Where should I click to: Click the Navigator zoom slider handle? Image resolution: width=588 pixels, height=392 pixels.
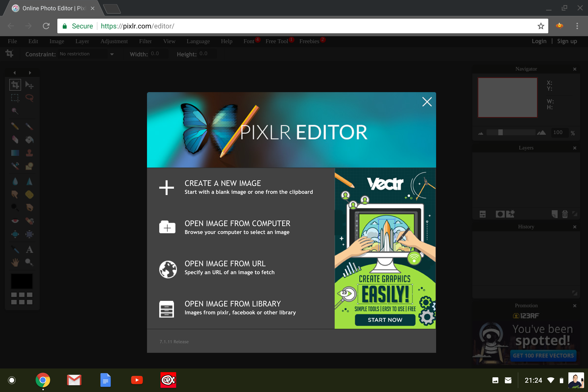coord(500,133)
